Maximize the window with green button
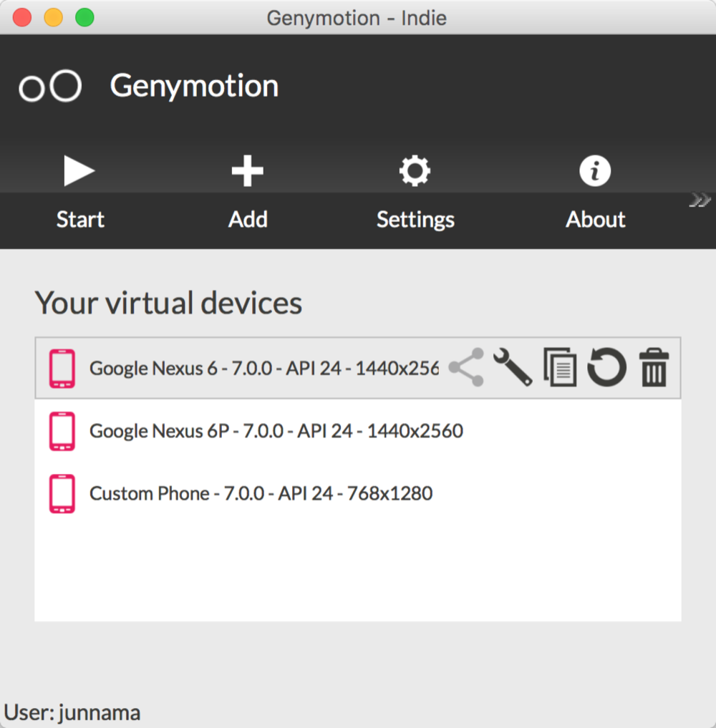Screen dimensions: 716x728 click(x=84, y=18)
